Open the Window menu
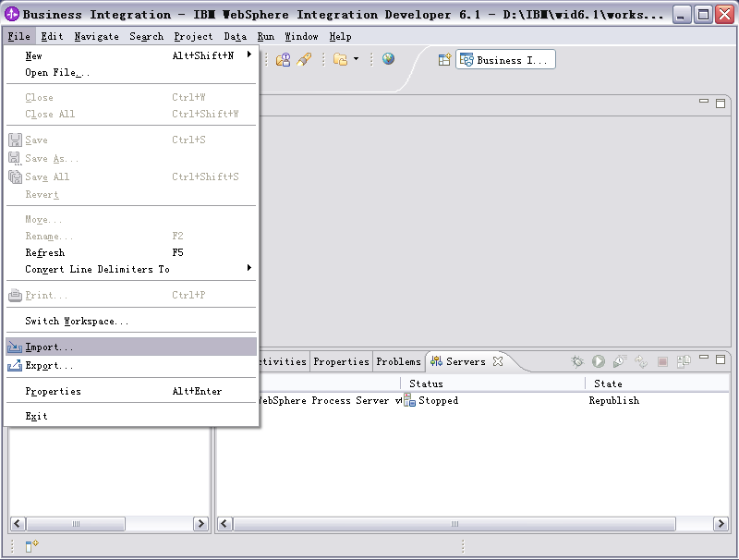Screen dimensions: 739x560 click(x=302, y=36)
